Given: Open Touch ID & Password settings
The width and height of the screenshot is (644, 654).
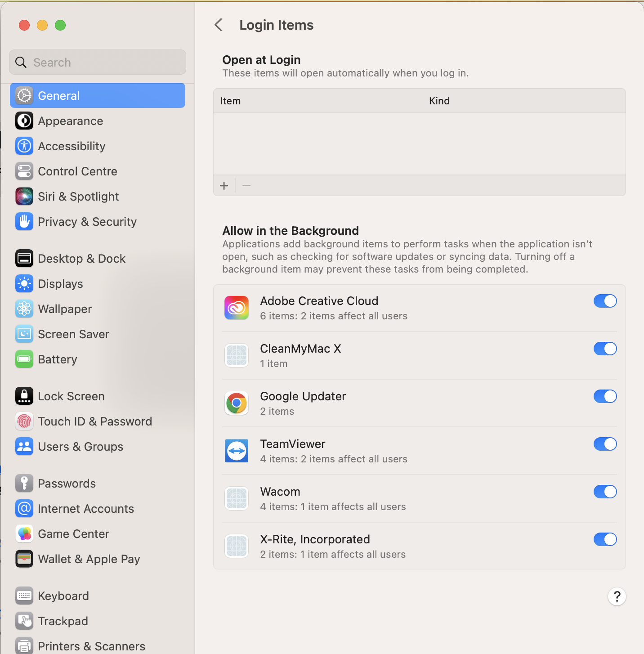Looking at the screenshot, I should pos(24,421).
